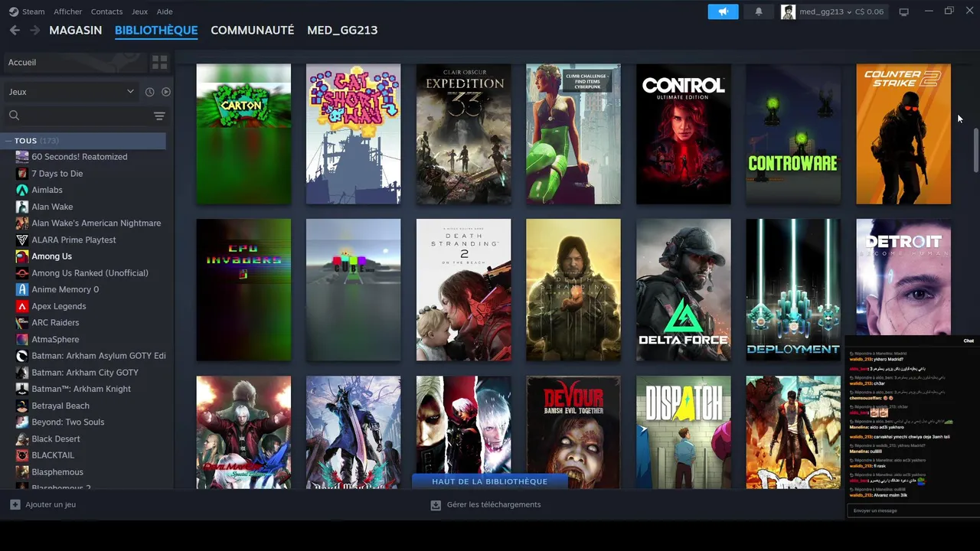Click the library vertical scrollbar thumb

click(975, 150)
